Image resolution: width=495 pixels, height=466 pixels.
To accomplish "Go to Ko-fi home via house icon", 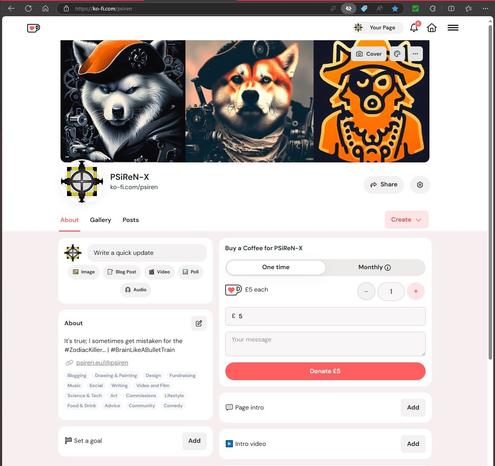I will pyautogui.click(x=432, y=28).
